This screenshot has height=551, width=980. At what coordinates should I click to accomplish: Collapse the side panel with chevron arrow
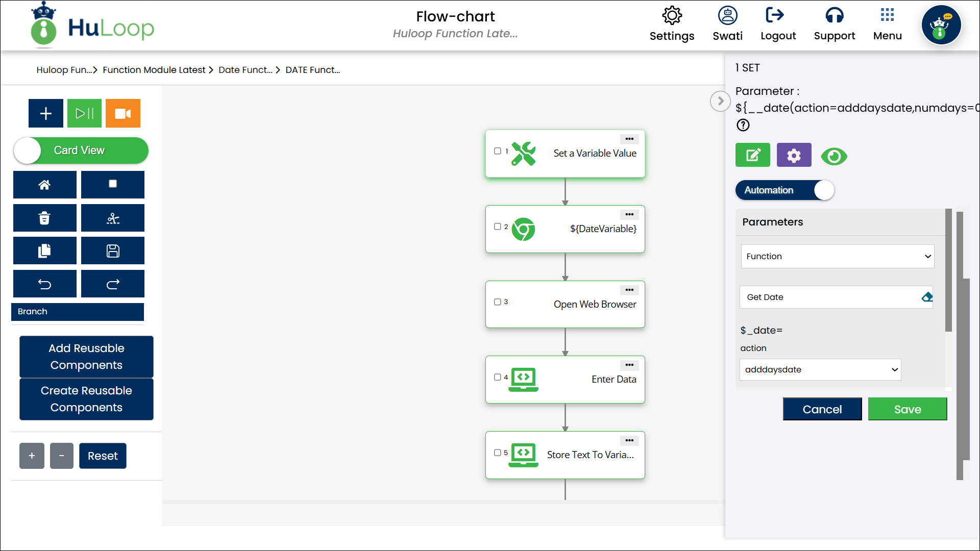click(x=720, y=101)
